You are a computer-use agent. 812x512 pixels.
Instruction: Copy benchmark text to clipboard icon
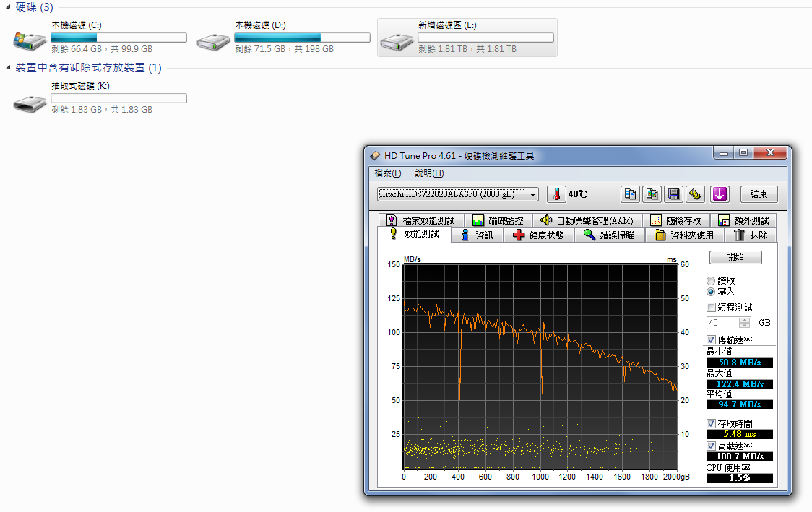click(x=630, y=194)
